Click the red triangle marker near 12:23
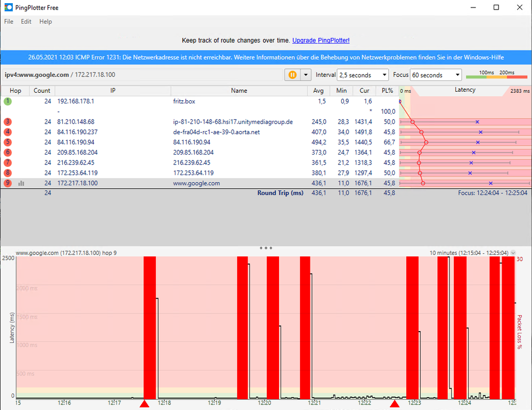This screenshot has height=410, width=532. (394, 404)
